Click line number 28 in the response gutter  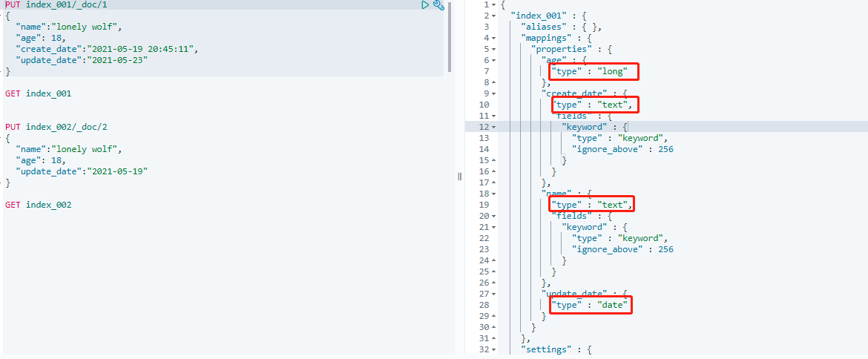coord(484,305)
